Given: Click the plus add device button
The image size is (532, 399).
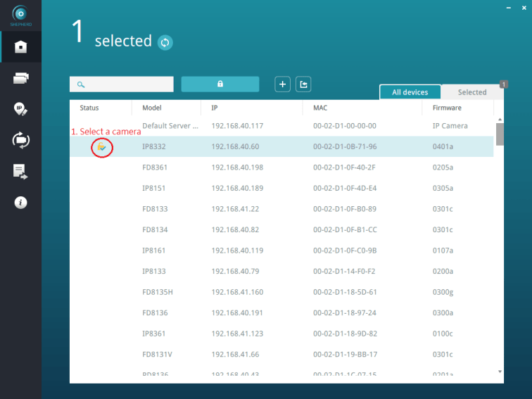Looking at the screenshot, I should tap(282, 84).
